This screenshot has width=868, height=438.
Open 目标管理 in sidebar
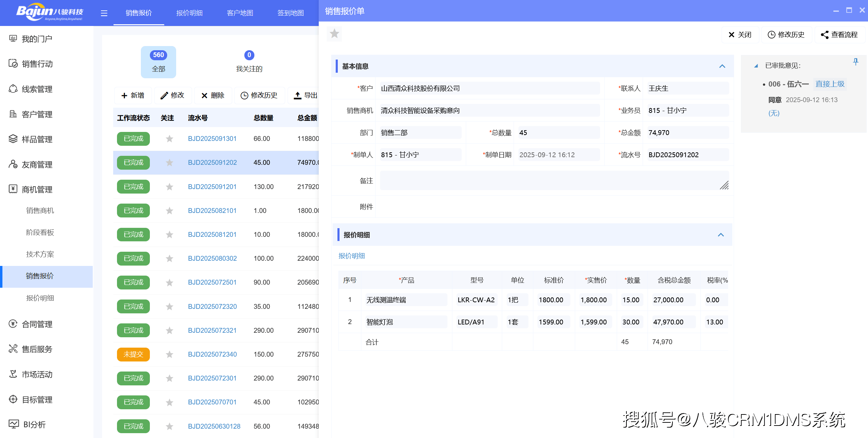pyautogui.click(x=37, y=400)
